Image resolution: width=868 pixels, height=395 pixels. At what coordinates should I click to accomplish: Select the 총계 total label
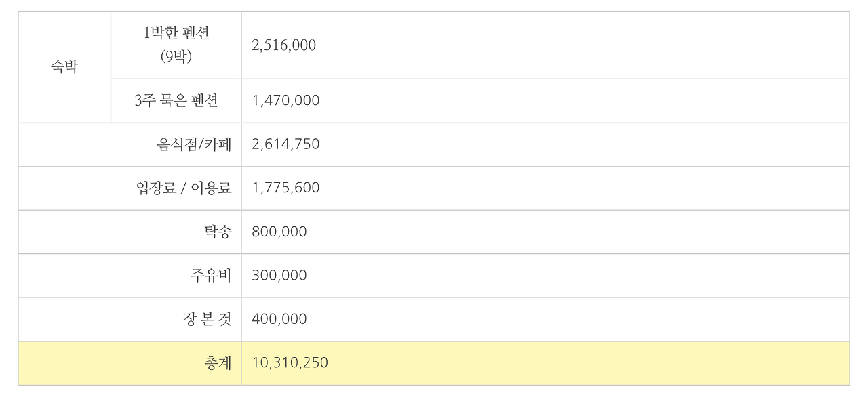[x=218, y=363]
